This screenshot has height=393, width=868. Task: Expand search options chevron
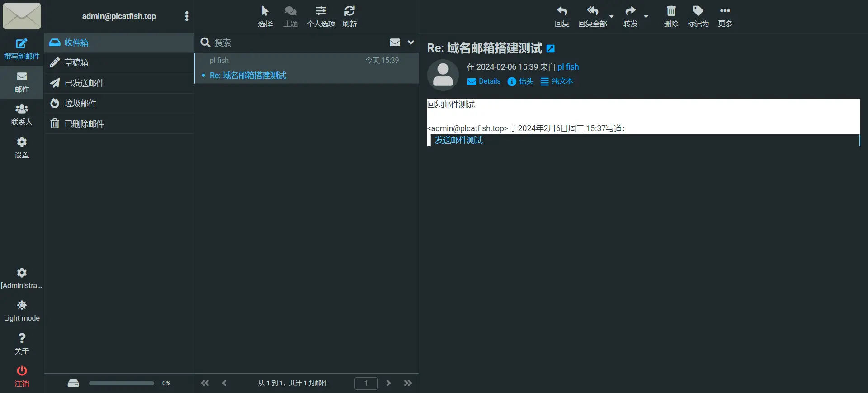[410, 43]
